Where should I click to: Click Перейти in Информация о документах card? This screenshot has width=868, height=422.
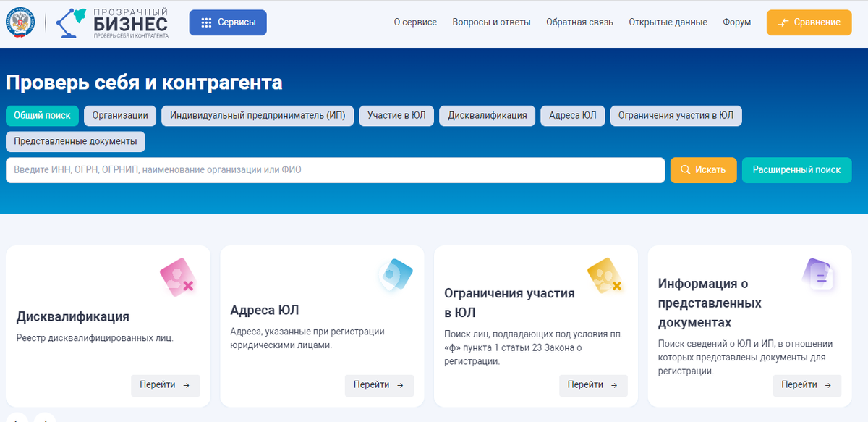pos(807,385)
